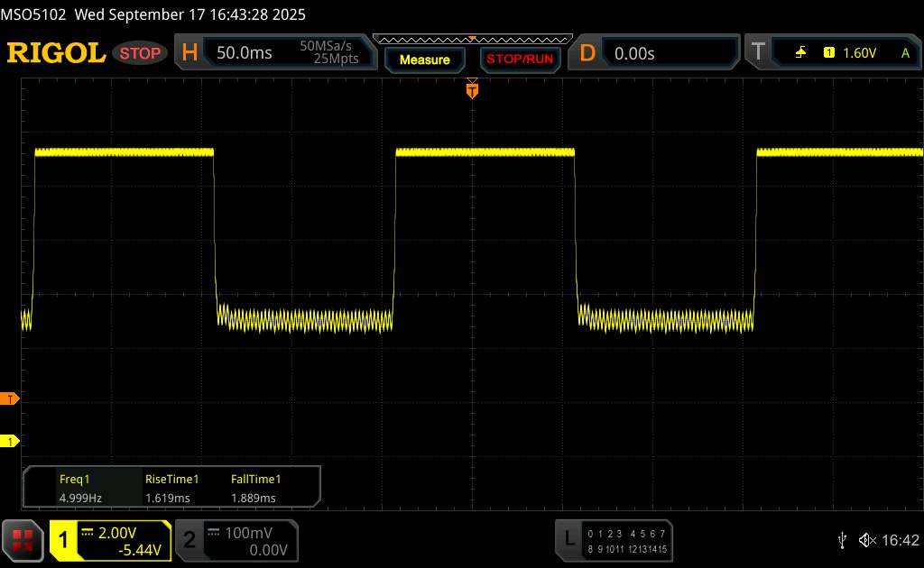This screenshot has height=568, width=924.
Task: Click the USB connection status icon
Action: click(842, 539)
